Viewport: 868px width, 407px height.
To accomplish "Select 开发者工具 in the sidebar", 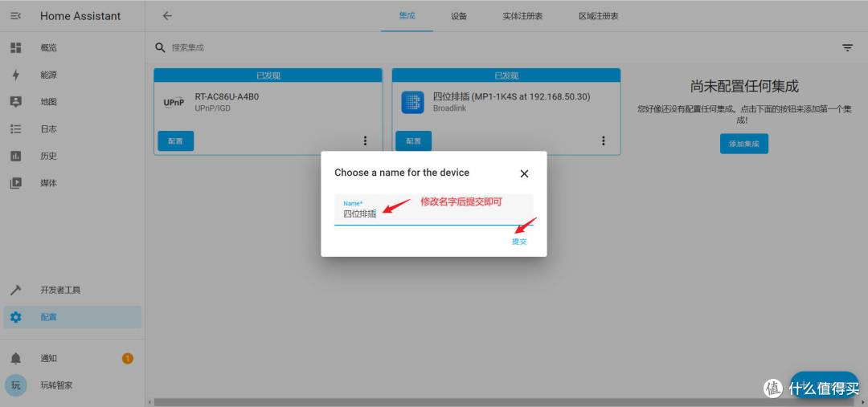I will coord(60,291).
